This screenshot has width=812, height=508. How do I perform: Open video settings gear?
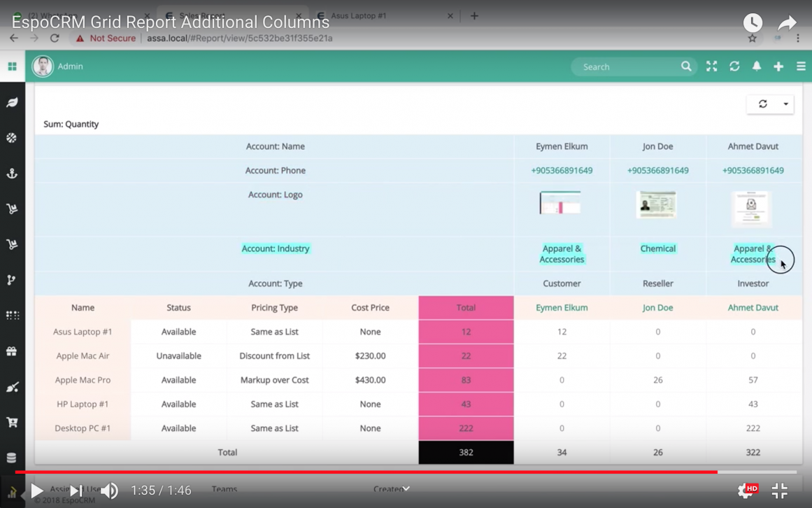point(747,490)
